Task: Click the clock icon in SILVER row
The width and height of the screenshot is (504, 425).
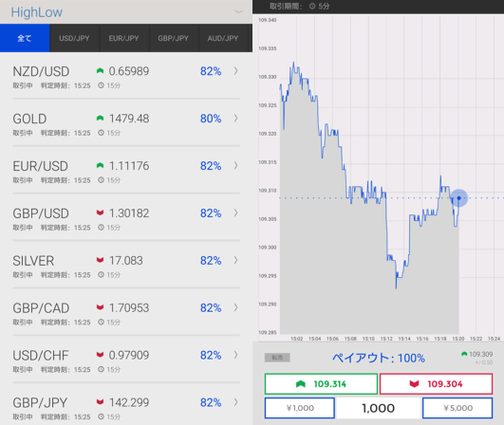Action: [101, 275]
